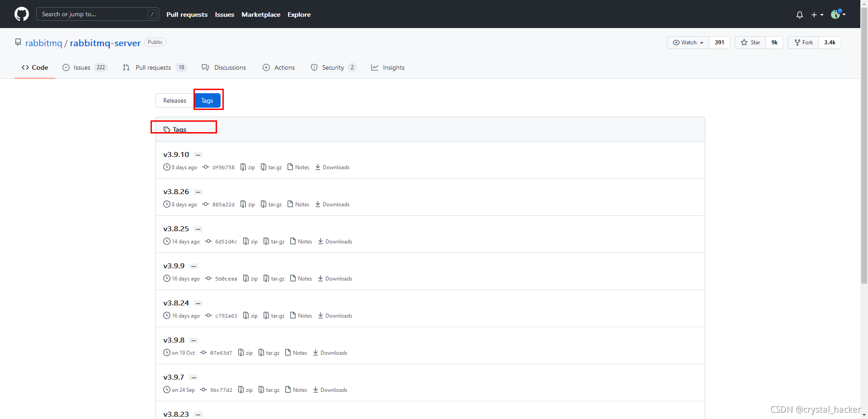Viewport: 868px width, 419px height.
Task: Expand the v3.9.7 tag message ellipsis
Action: (193, 378)
